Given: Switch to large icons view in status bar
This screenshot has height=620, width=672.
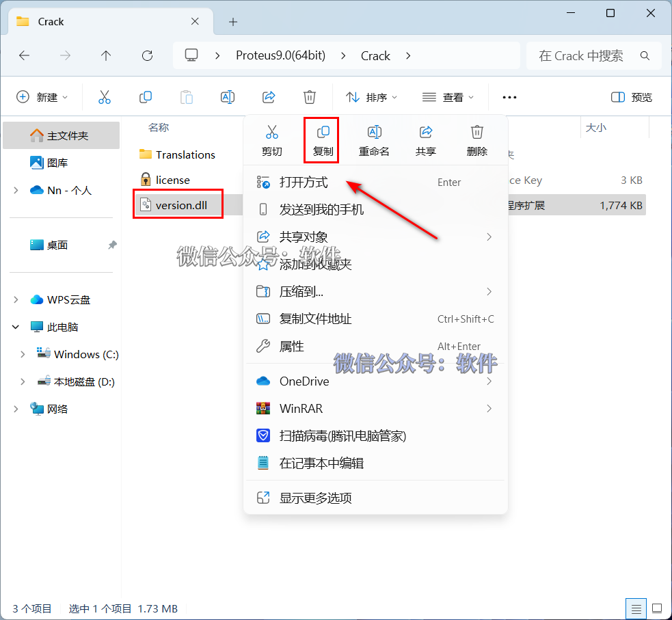Looking at the screenshot, I should (x=657, y=608).
